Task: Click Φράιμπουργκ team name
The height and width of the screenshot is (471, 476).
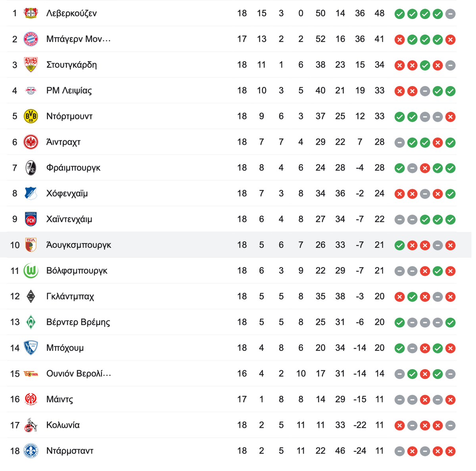Action: [73, 168]
